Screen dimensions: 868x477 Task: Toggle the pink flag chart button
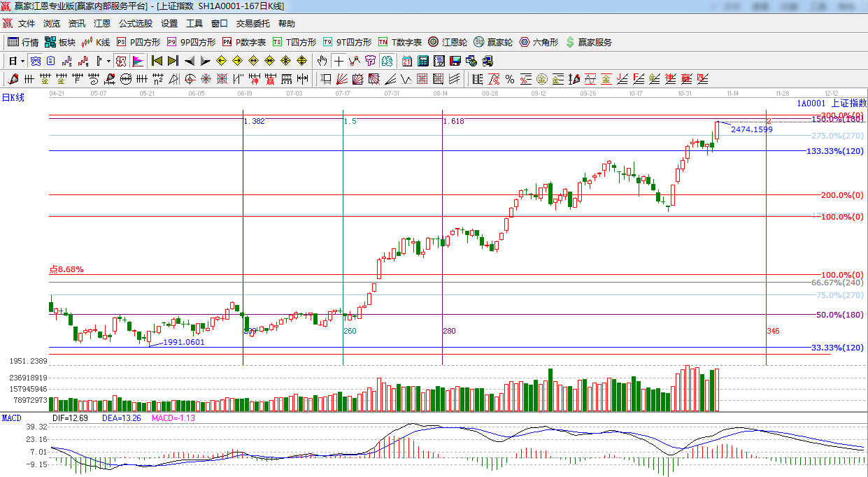coord(137,61)
